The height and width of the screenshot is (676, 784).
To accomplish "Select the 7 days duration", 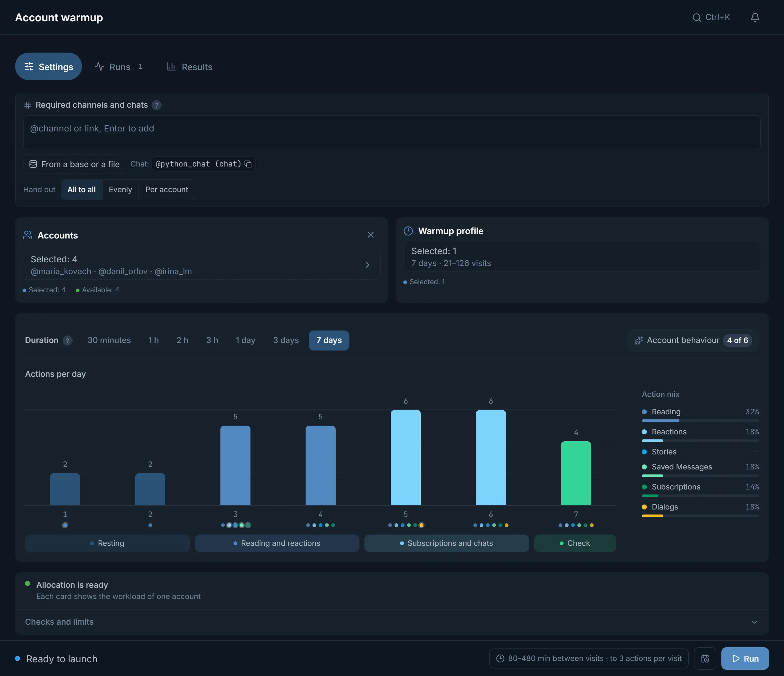I will point(329,341).
